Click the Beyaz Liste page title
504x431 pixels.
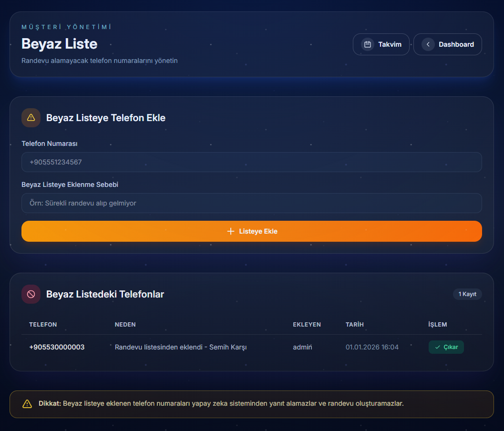point(60,44)
